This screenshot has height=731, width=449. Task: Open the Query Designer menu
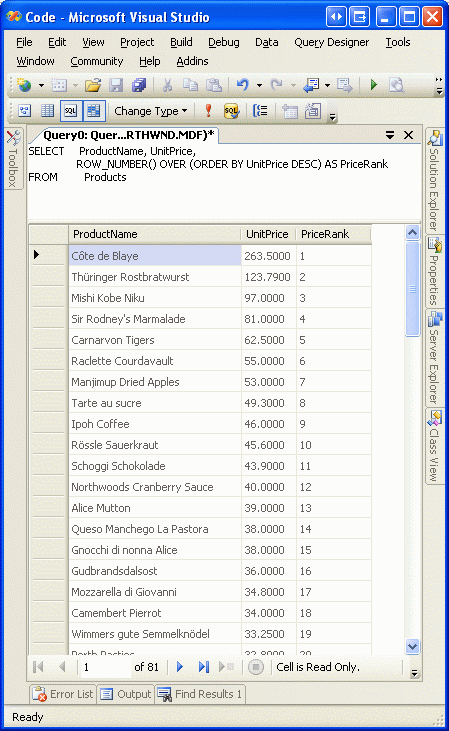[x=331, y=42]
